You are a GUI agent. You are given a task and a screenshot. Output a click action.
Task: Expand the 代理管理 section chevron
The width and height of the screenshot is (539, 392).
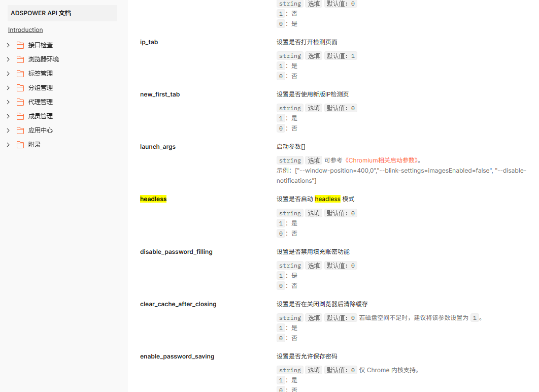tap(8, 102)
